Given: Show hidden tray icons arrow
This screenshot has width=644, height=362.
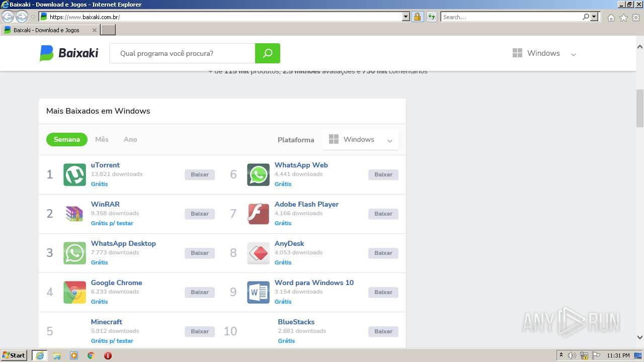Looking at the screenshot, I should point(561,355).
